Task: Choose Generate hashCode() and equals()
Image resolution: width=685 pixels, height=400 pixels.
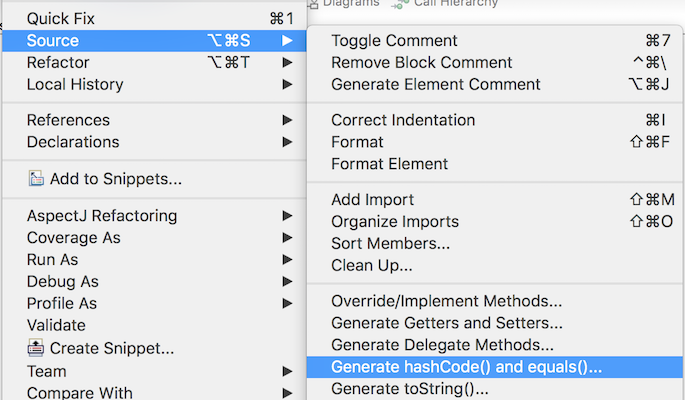Action: click(x=466, y=367)
